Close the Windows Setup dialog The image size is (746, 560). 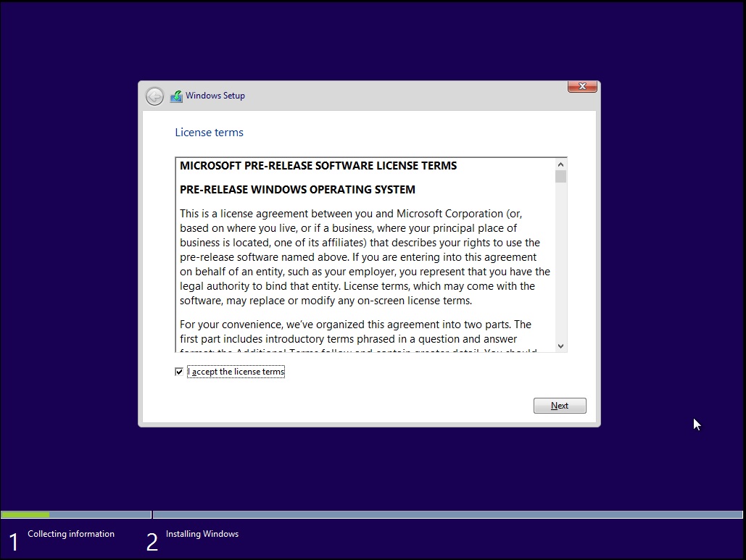point(582,87)
